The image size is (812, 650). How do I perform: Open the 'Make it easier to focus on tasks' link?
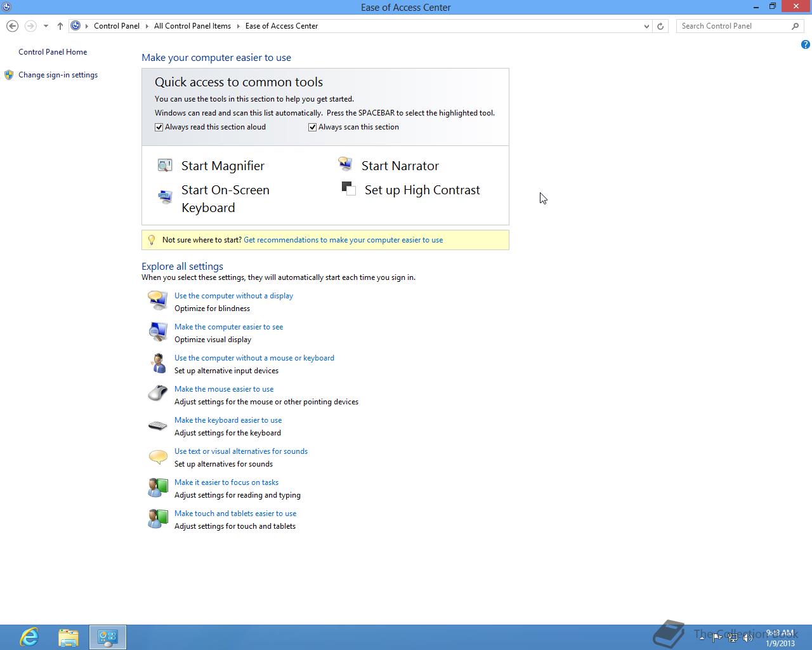coord(226,482)
